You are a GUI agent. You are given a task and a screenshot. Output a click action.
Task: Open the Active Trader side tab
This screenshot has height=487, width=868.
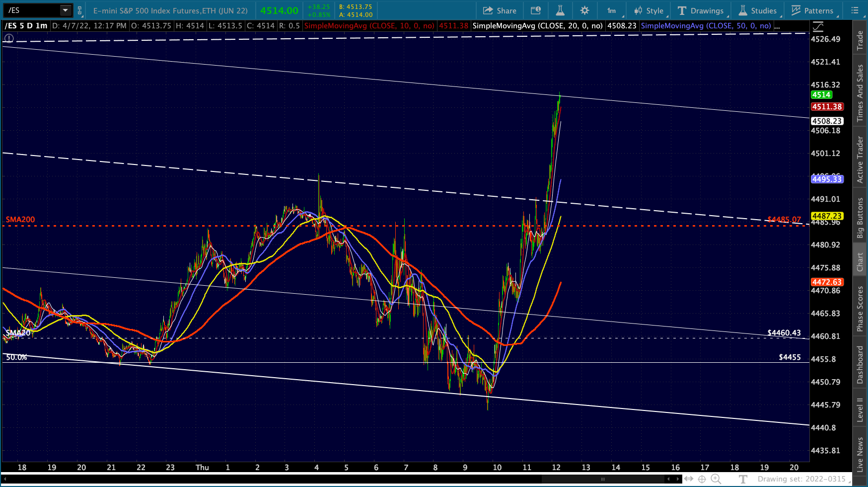coord(860,160)
